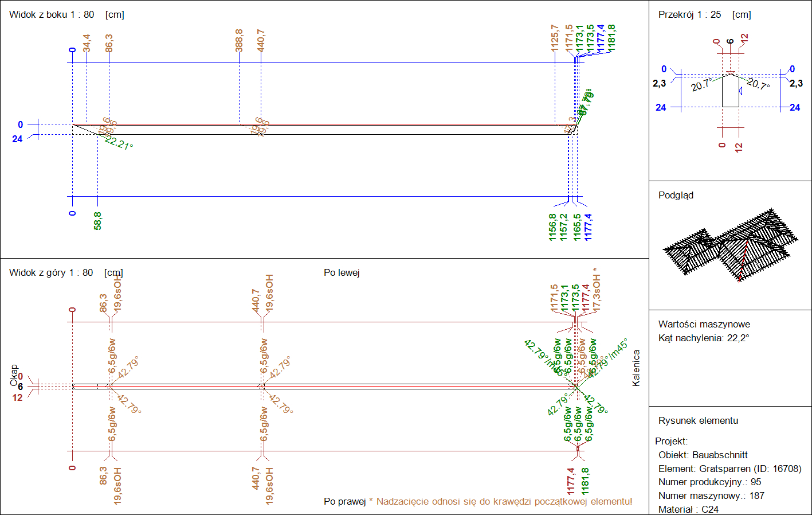Select the 'Kalenica' vertical label
This screenshot has height=515, width=812.
pyautogui.click(x=636, y=368)
